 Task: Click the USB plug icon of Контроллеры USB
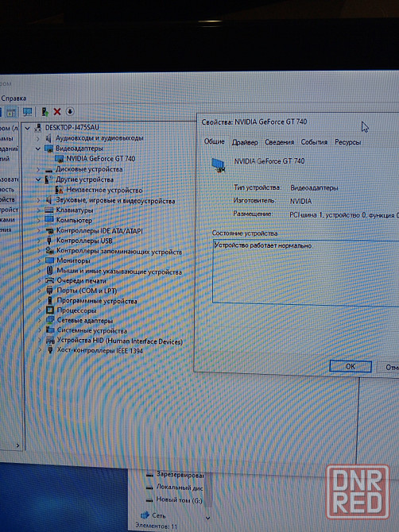49,241
